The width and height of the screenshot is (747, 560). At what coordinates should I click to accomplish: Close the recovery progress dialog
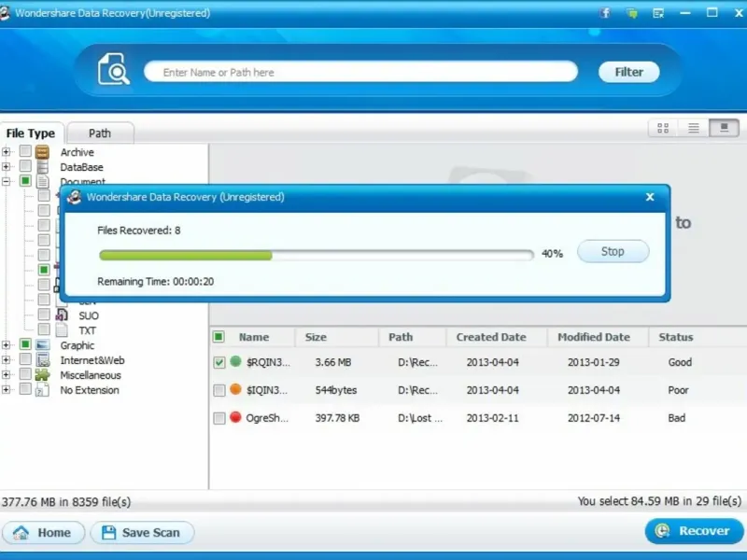click(649, 197)
